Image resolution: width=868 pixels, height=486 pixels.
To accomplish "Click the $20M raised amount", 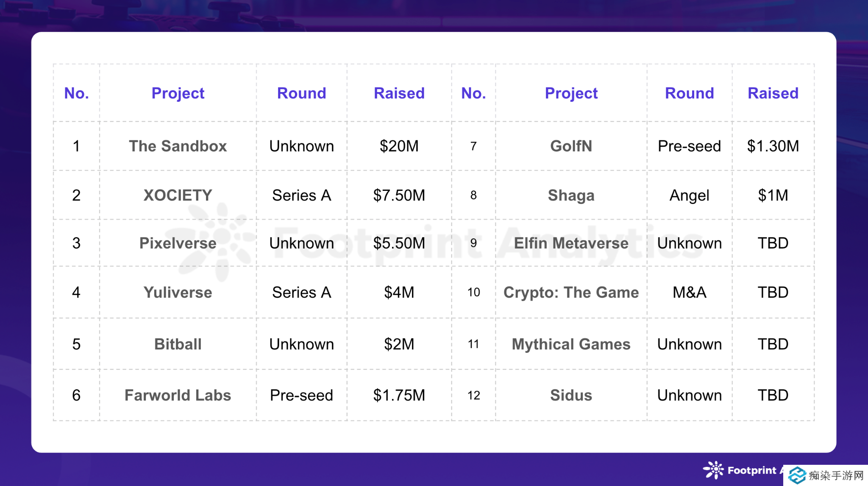I will tap(399, 146).
